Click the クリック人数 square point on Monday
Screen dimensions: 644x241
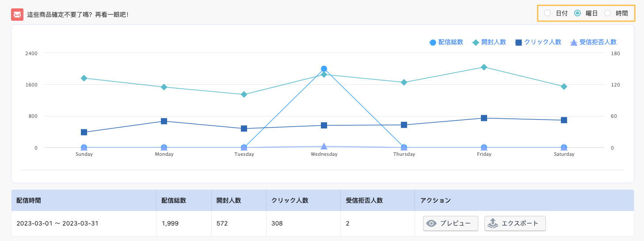tap(164, 121)
